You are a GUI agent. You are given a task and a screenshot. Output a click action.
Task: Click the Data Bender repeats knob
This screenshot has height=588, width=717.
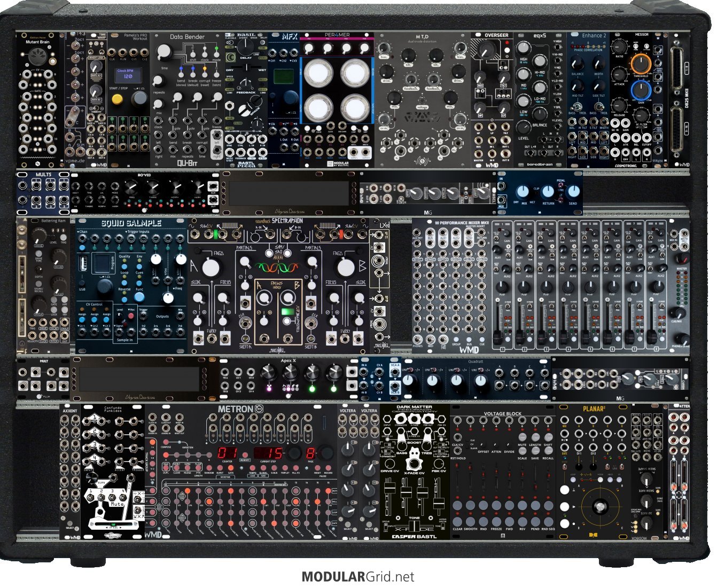(159, 81)
